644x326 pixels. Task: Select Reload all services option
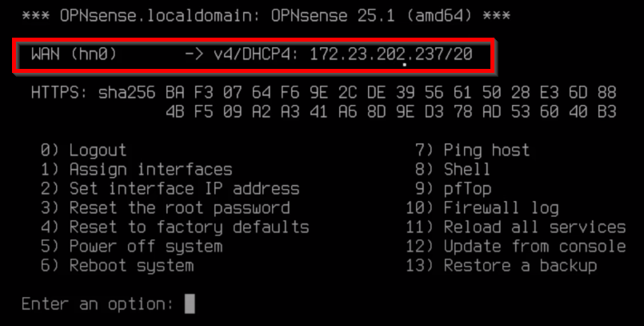516,227
